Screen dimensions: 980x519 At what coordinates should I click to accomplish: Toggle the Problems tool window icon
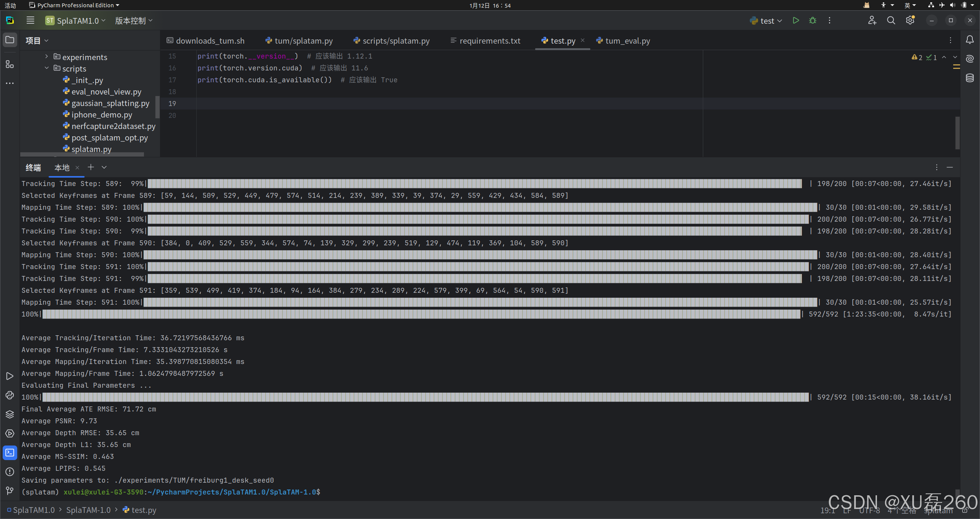(10, 472)
